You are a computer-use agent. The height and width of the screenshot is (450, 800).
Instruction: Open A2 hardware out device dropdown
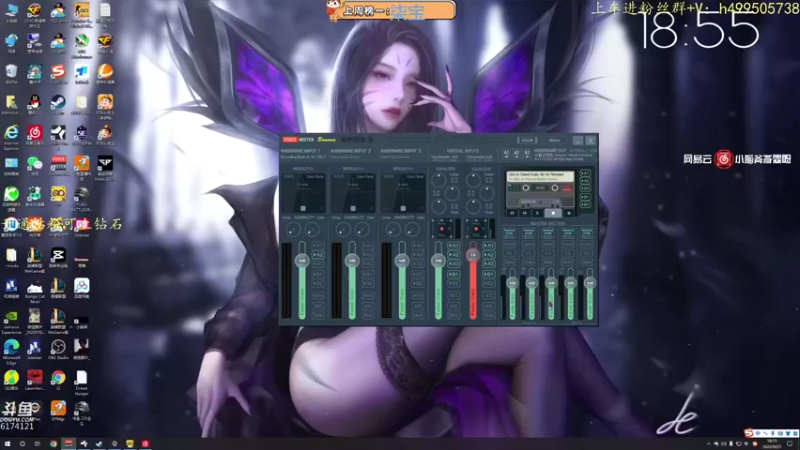pos(516,153)
